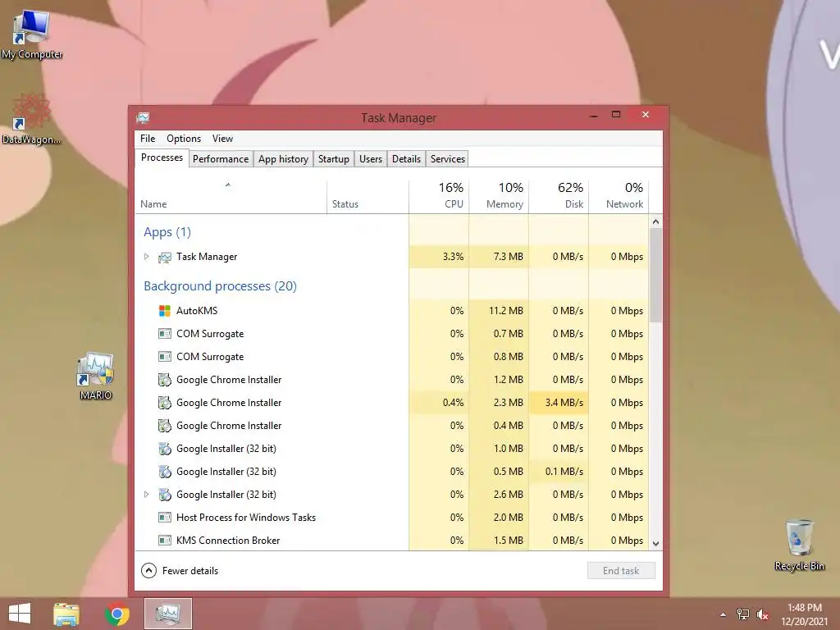Click the 11.2 MB memory value
Viewport: 840px width, 630px height.
click(x=505, y=311)
